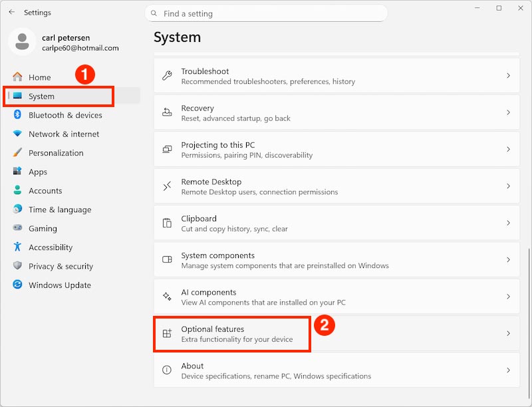Viewport: 532px width, 407px height.
Task: Expand the Recovery chevron arrow
Action: coord(508,113)
